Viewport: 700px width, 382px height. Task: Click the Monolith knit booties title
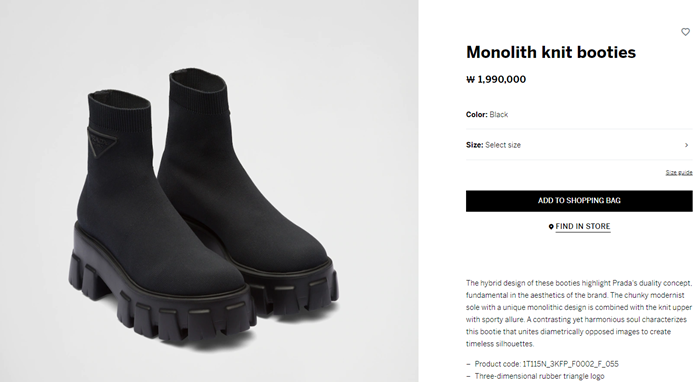coord(551,52)
